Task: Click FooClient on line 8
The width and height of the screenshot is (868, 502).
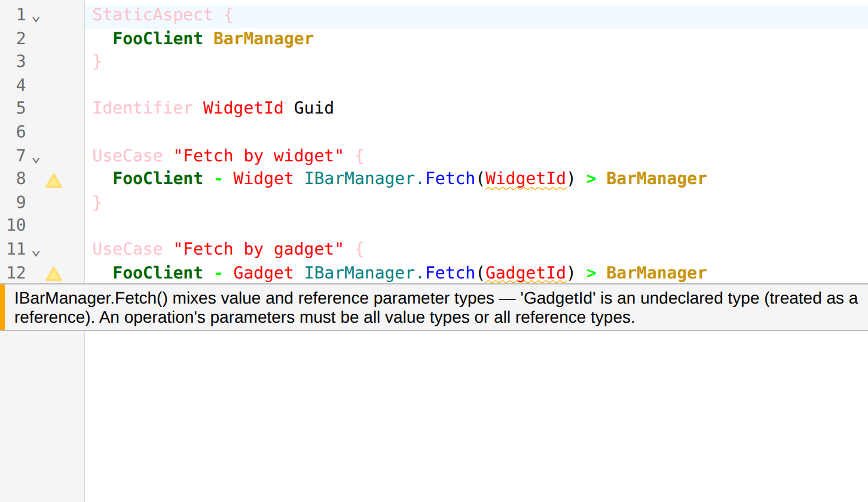Action: point(158,179)
